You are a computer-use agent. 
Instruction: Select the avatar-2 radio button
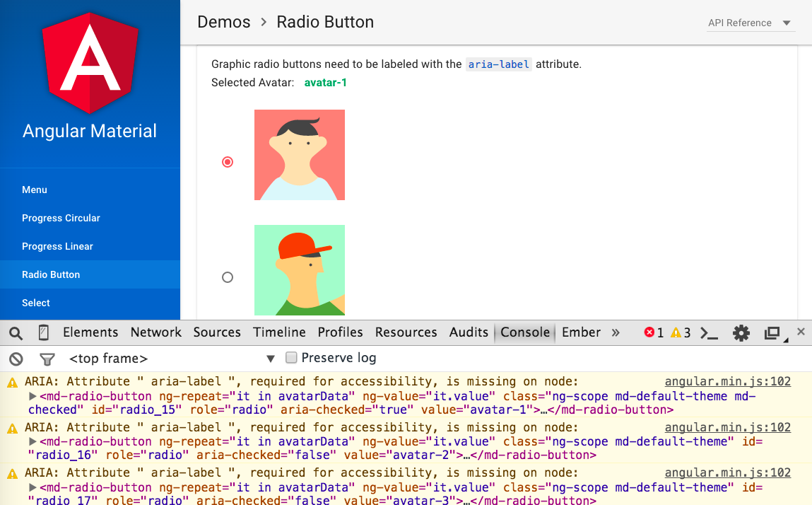227,277
